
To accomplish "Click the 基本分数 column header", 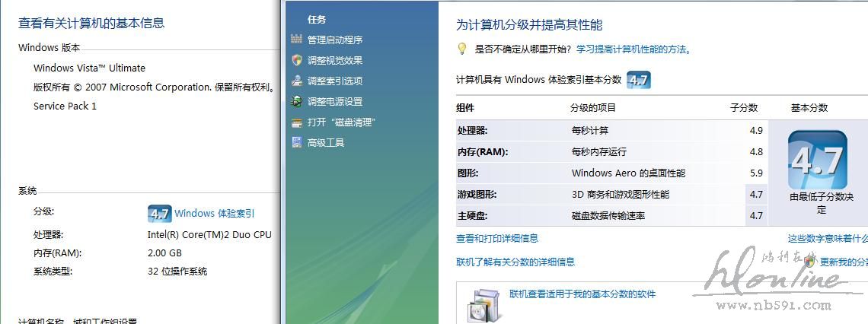I will tap(809, 108).
